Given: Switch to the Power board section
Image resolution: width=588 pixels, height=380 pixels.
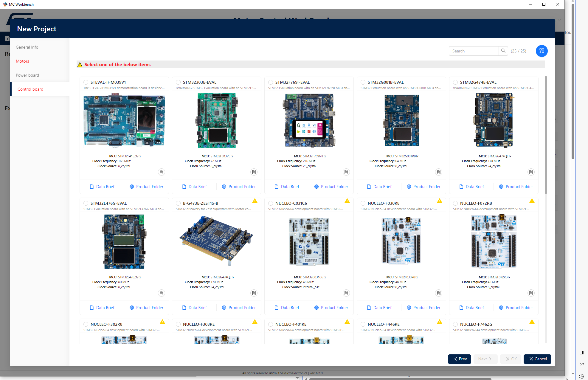Looking at the screenshot, I should pos(27,75).
